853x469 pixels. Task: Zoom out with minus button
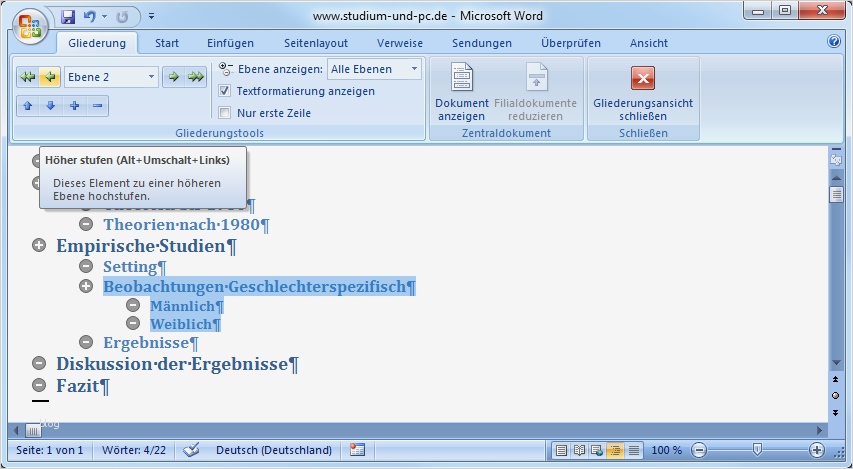pos(699,450)
